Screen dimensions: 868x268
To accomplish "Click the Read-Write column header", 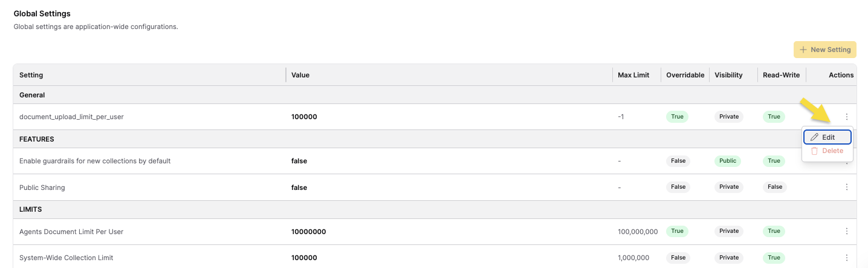I will (781, 75).
